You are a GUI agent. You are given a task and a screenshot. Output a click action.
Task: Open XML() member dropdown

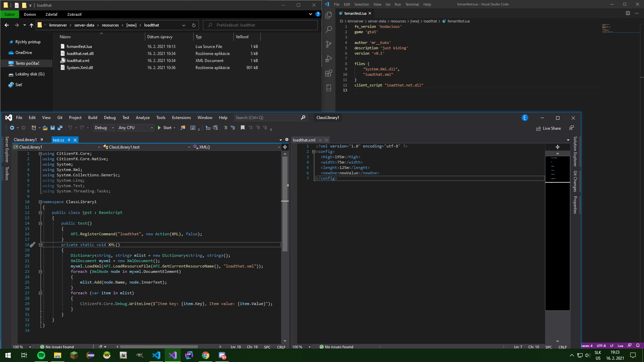236,147
